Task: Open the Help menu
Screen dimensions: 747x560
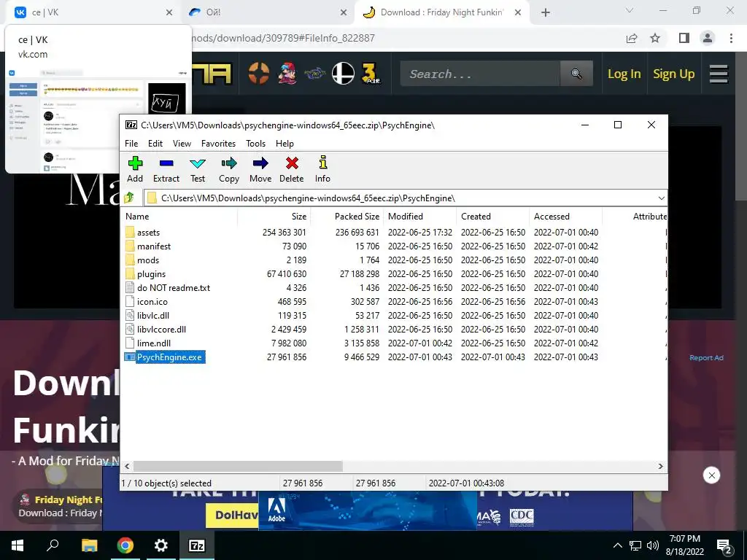Action: point(285,144)
